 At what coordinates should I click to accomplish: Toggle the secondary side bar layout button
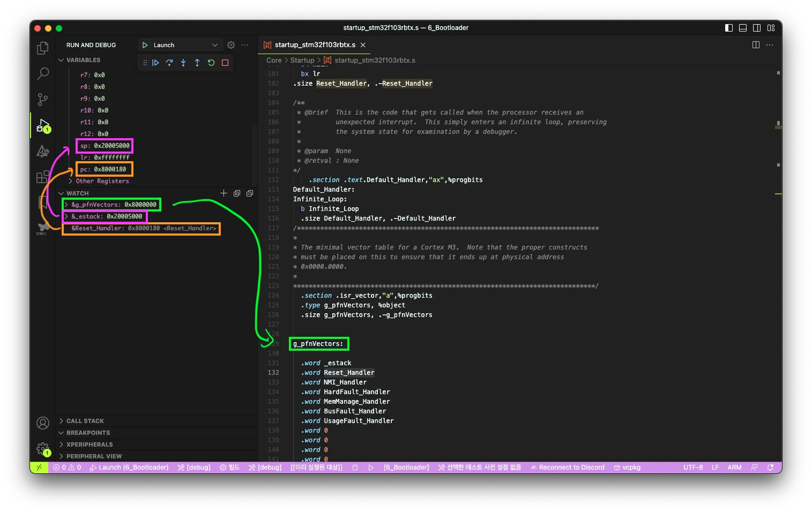757,28
